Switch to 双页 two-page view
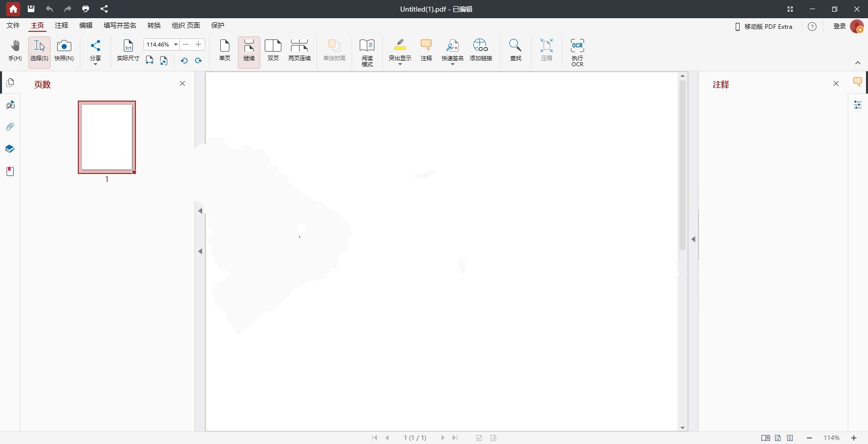868x444 pixels. click(x=273, y=51)
